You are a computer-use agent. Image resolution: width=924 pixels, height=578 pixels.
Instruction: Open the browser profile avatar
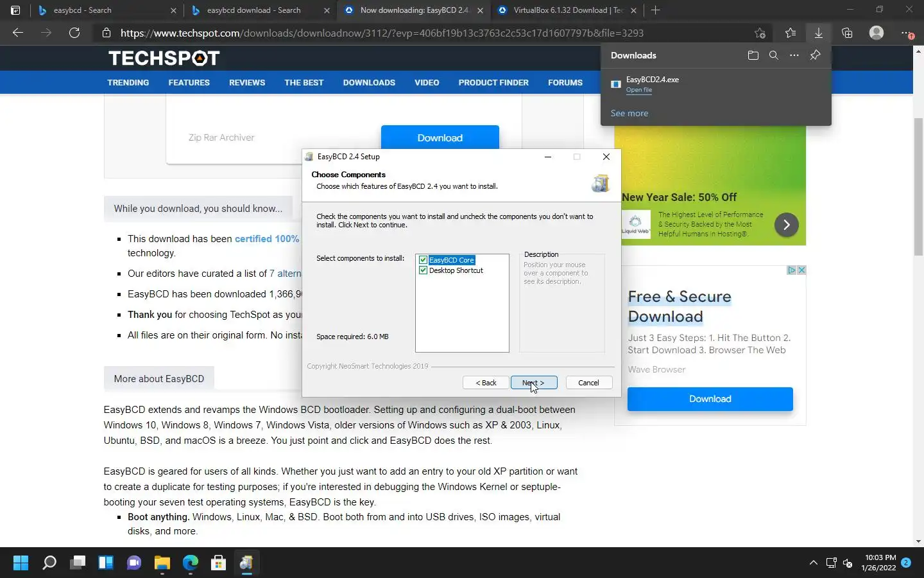pos(877,33)
